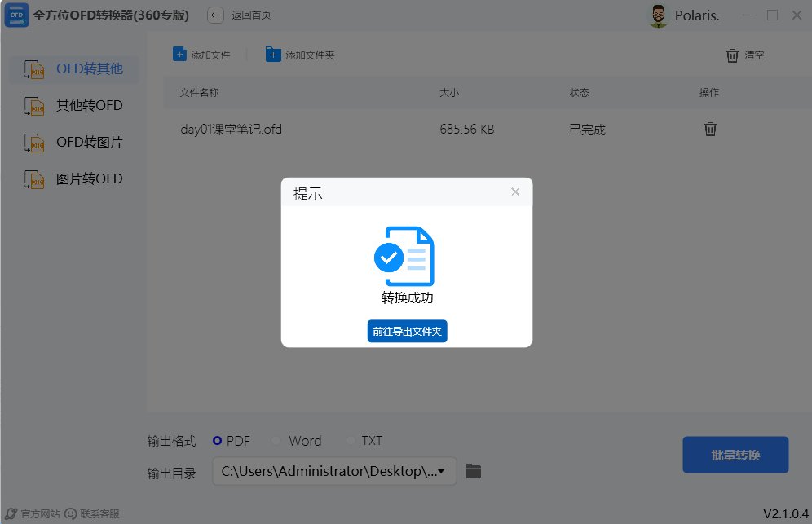Switch to the 其他转OFD section
The image size is (812, 524).
(73, 105)
